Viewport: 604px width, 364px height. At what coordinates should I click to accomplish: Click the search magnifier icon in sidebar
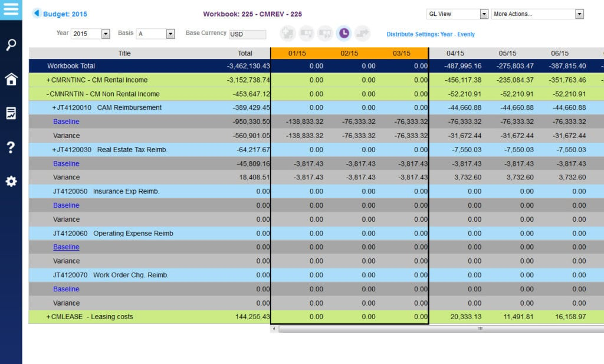coord(11,45)
